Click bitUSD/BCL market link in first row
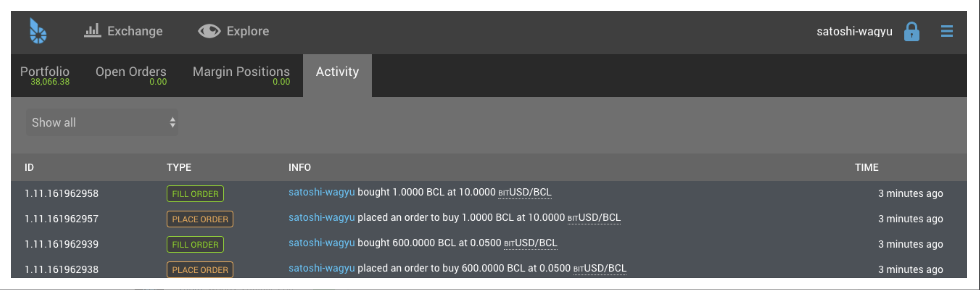 pos(525,193)
